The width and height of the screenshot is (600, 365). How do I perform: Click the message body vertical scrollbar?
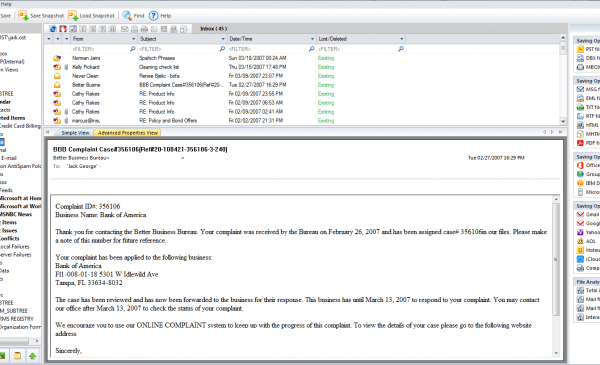click(556, 259)
